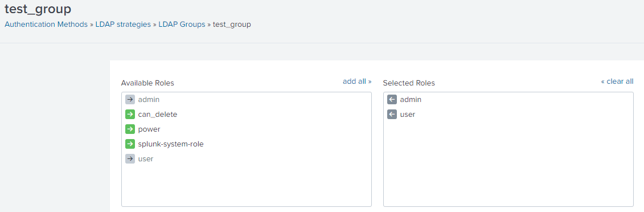Click the greyed-out admin text in Available Roles
Viewport: 644px width, 212px height.
[x=149, y=99]
